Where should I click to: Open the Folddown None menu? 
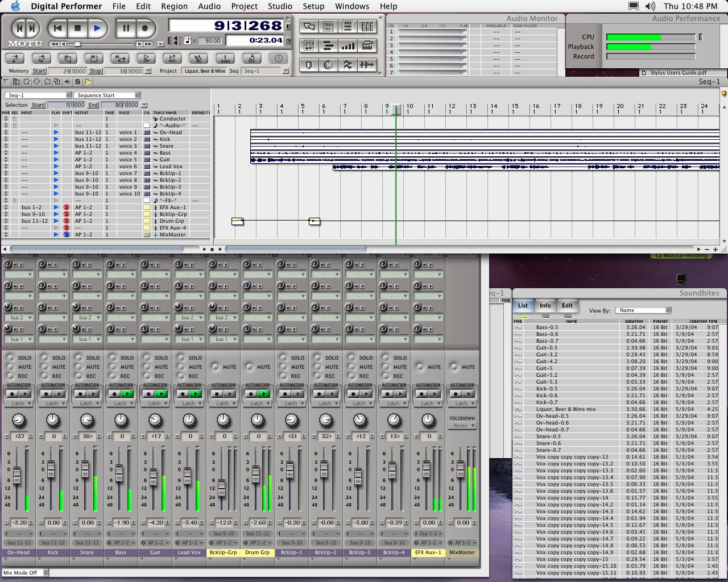(462, 425)
